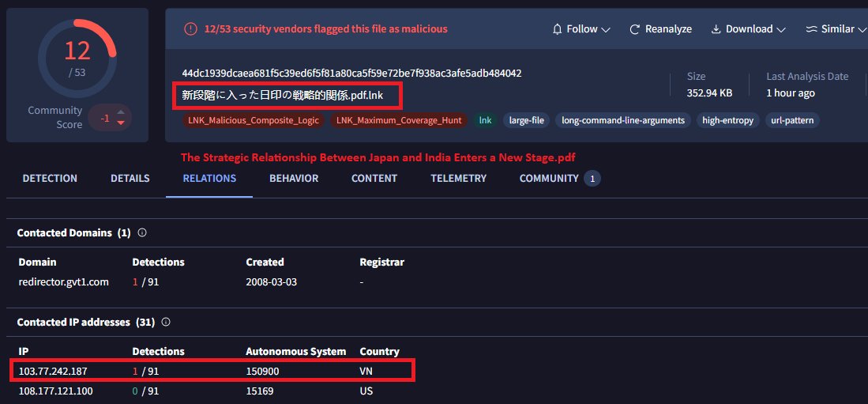Click the COMMUNITY count badge 1
Viewport: 868px width, 404px height.
coord(592,179)
